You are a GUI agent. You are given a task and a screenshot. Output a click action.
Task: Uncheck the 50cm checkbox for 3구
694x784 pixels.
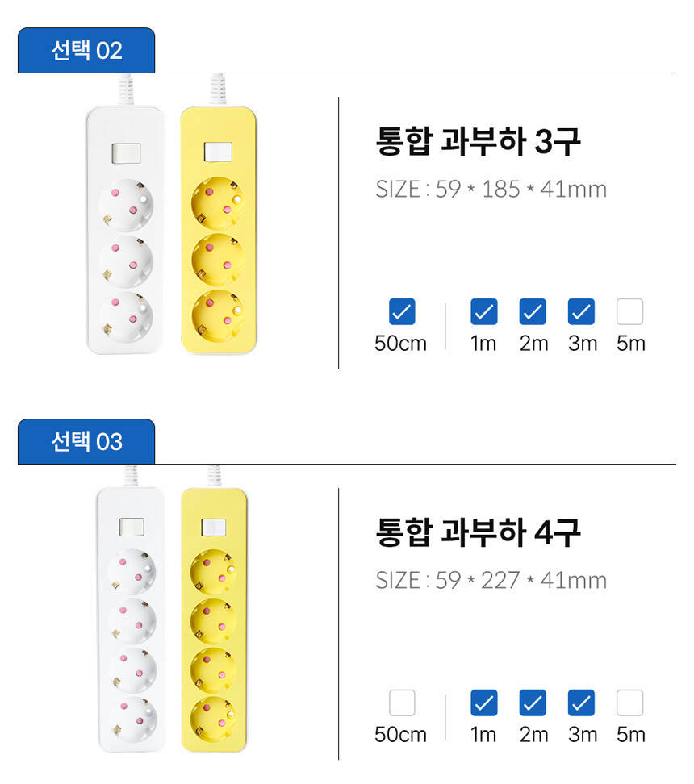tap(401, 311)
